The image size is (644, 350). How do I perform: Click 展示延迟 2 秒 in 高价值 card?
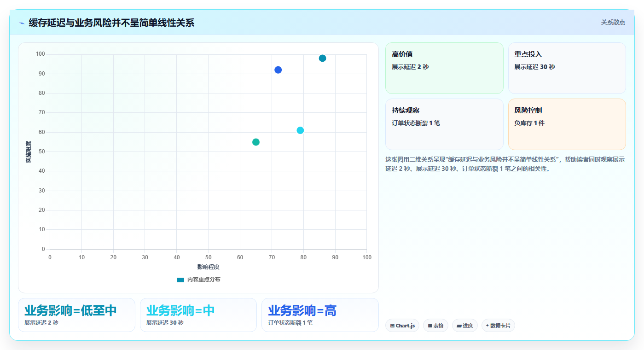410,67
